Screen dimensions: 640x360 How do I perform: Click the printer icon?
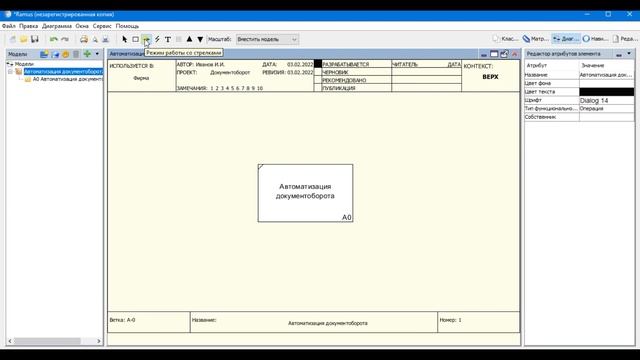84,39
